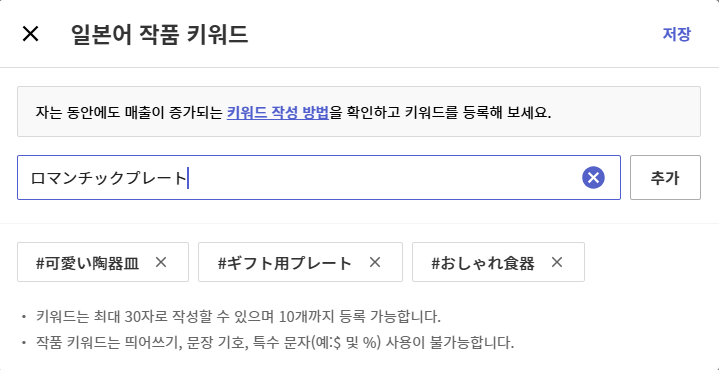
Task: Click the gray info banner about 매출
Action: click(x=359, y=111)
